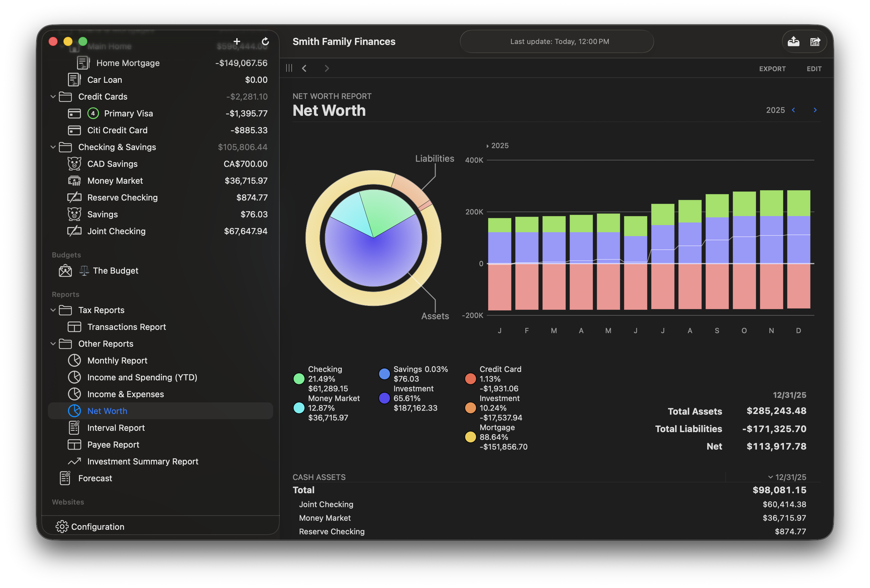Select the Citi Credit Card account
Screen dimensions: 870x588
coord(160,130)
